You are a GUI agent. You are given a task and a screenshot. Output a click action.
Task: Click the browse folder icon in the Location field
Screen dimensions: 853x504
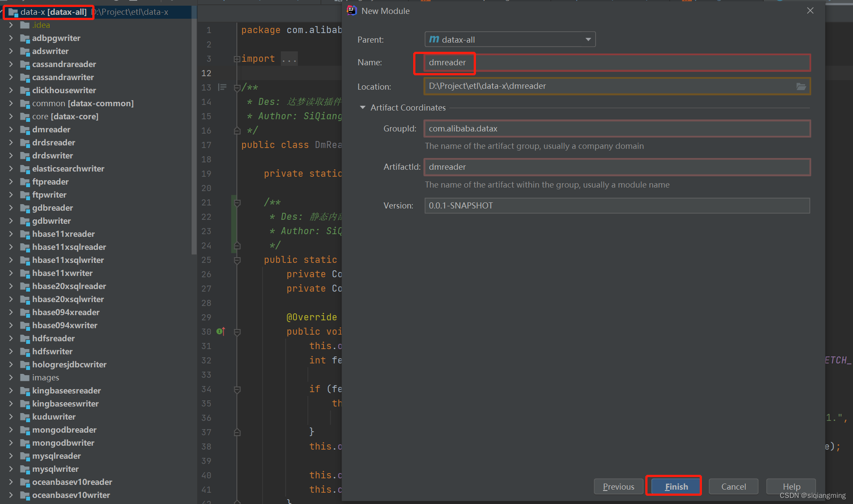pos(801,86)
